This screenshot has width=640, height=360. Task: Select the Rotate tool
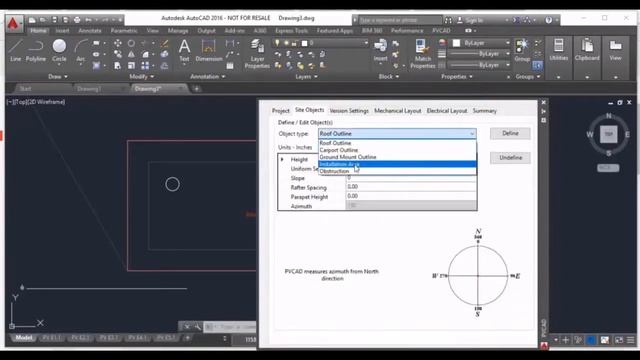(131, 43)
